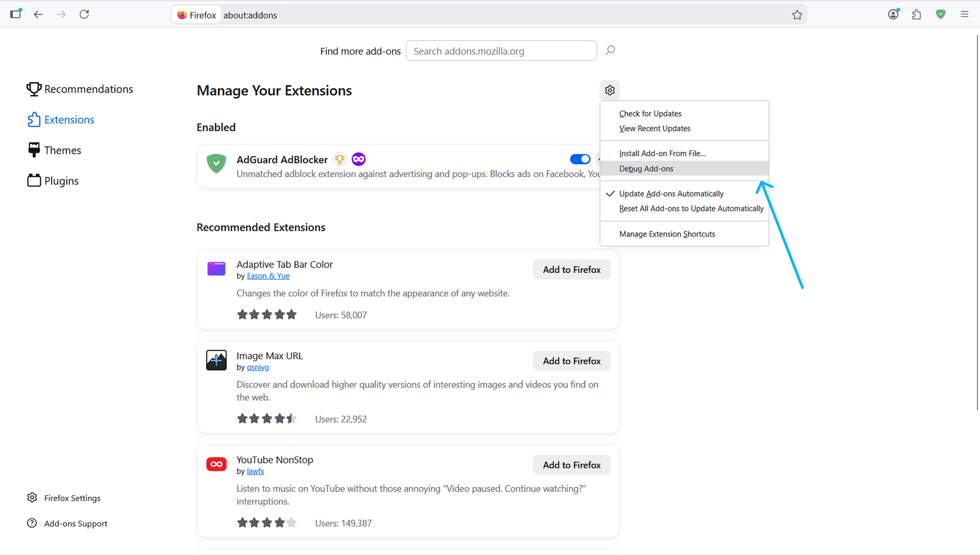Click the search magnifier icon

610,50
